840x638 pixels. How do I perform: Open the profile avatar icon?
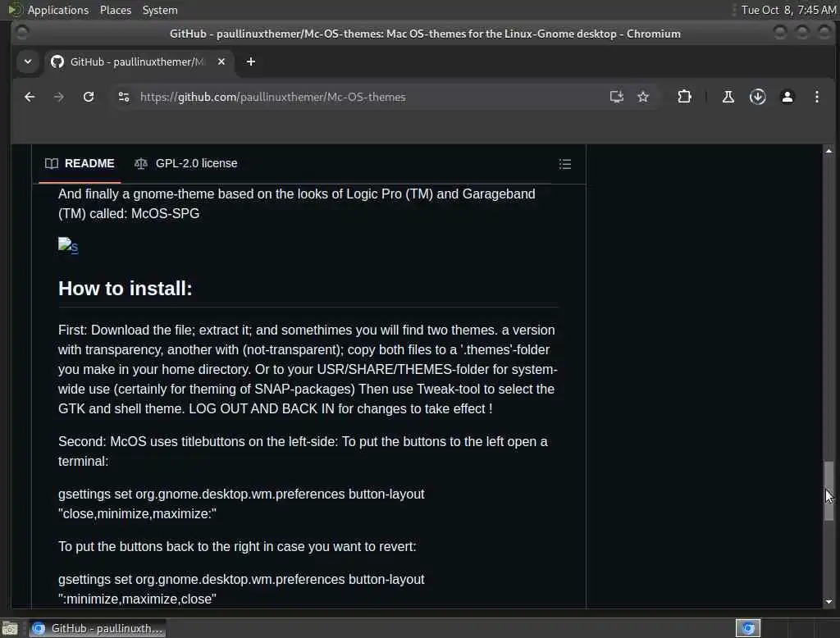787,97
